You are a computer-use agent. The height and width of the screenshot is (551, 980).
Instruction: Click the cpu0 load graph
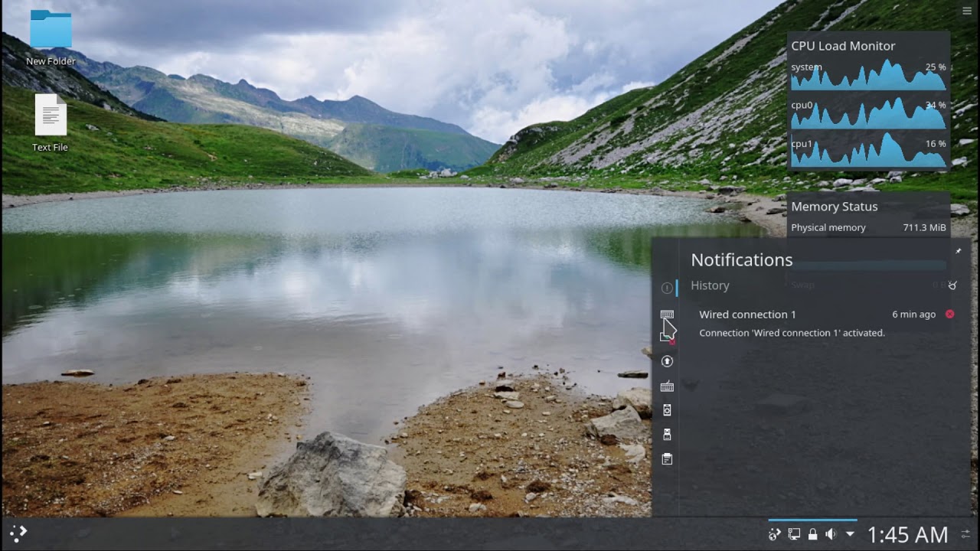click(868, 113)
